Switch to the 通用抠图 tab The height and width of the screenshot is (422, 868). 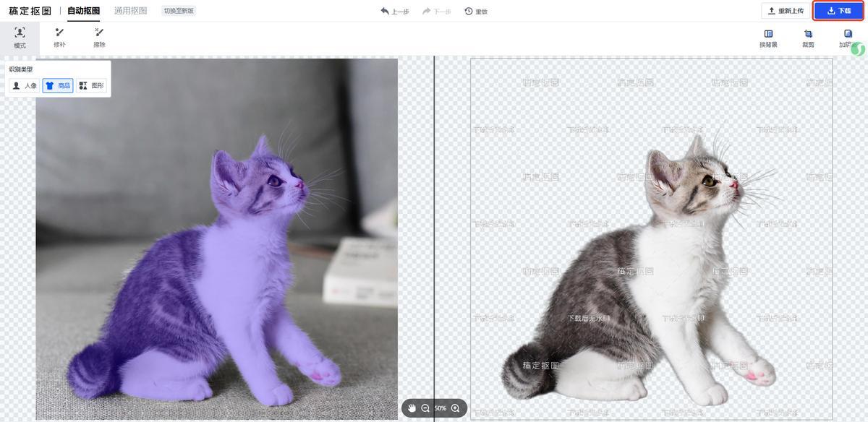(x=130, y=11)
